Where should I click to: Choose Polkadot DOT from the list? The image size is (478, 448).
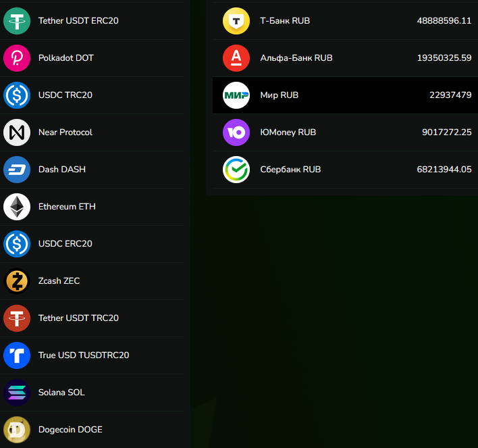coord(66,58)
